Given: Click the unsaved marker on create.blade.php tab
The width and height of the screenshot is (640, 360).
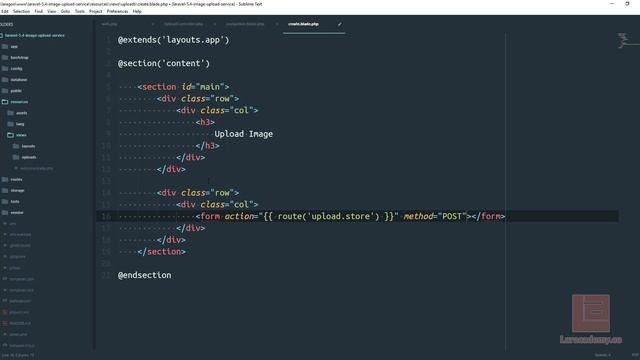Looking at the screenshot, I should click(x=339, y=24).
